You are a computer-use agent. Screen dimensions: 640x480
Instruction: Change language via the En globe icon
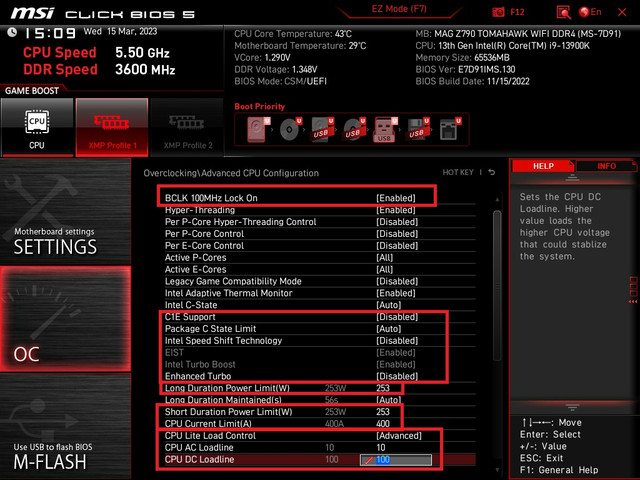point(590,12)
